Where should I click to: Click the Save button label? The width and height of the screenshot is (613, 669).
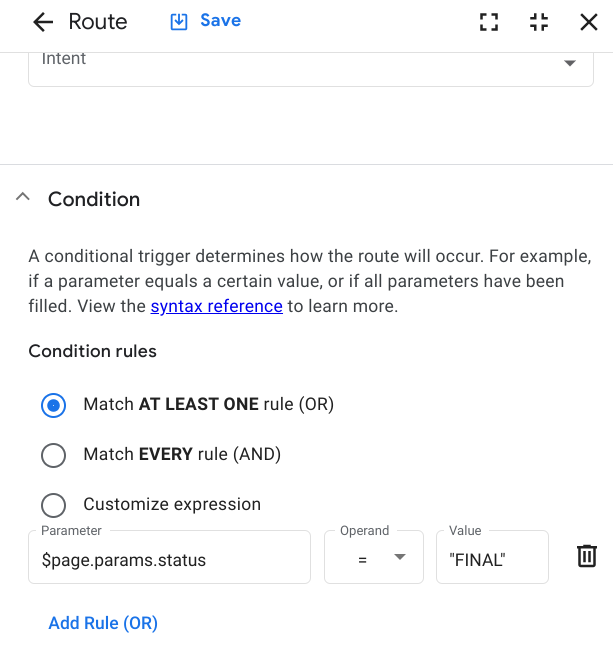click(220, 21)
